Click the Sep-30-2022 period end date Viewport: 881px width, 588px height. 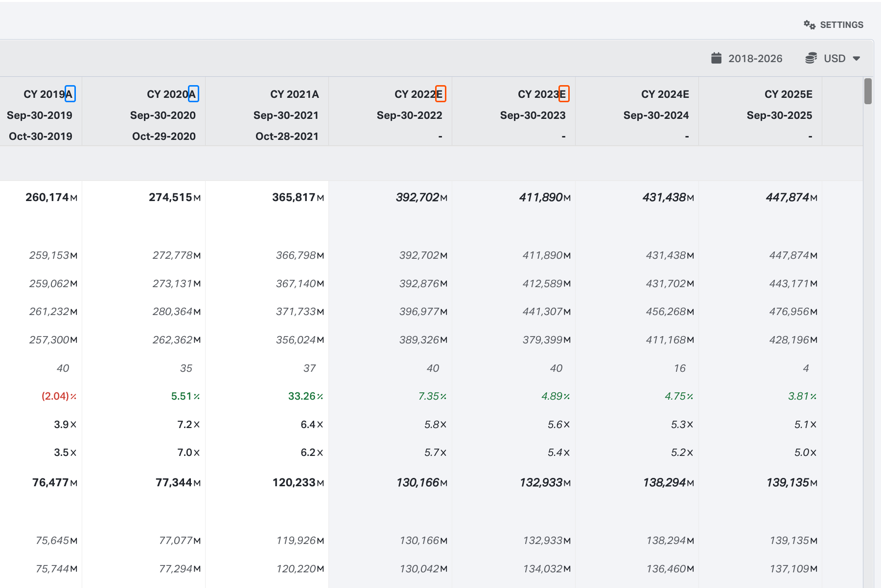(x=410, y=115)
